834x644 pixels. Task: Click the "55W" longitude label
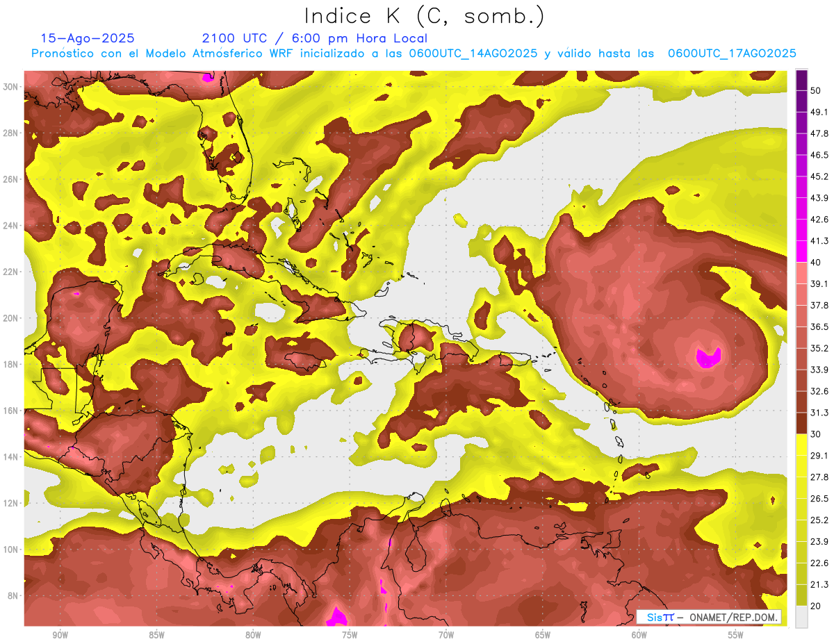[x=736, y=635]
